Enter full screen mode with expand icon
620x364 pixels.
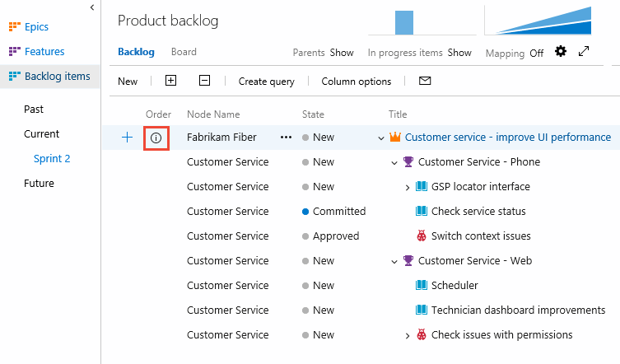[x=584, y=52]
